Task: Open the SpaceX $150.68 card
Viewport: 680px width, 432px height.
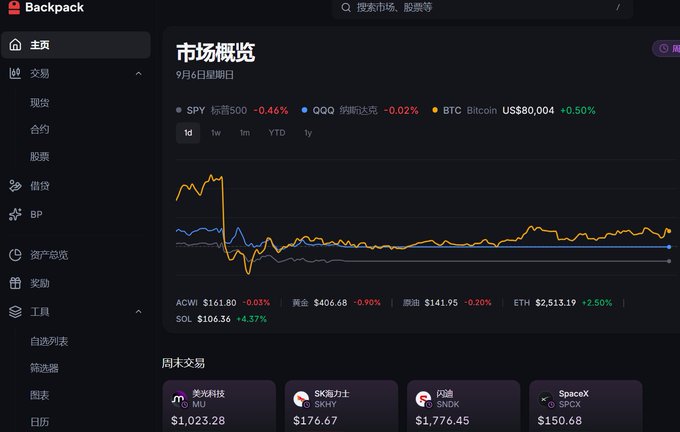Action: 586,406
